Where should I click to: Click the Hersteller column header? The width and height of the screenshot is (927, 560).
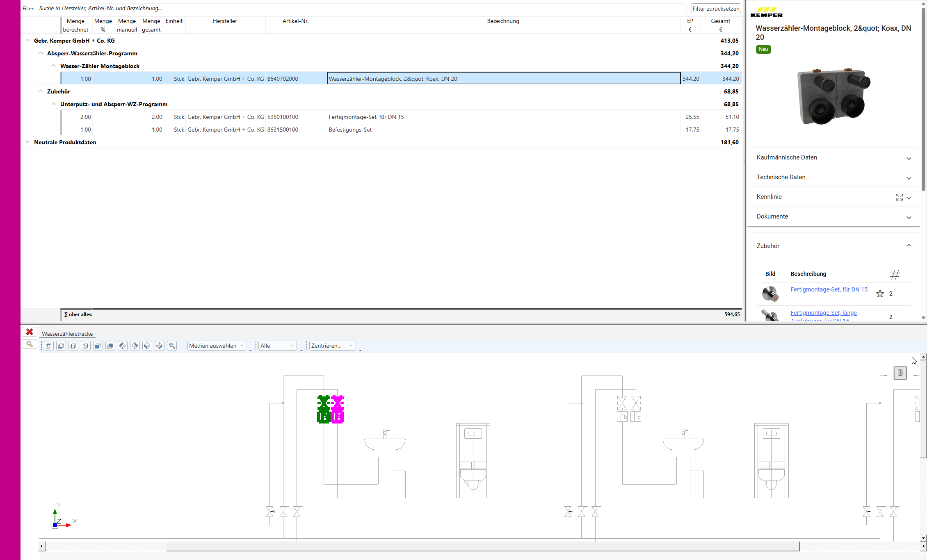click(x=225, y=25)
